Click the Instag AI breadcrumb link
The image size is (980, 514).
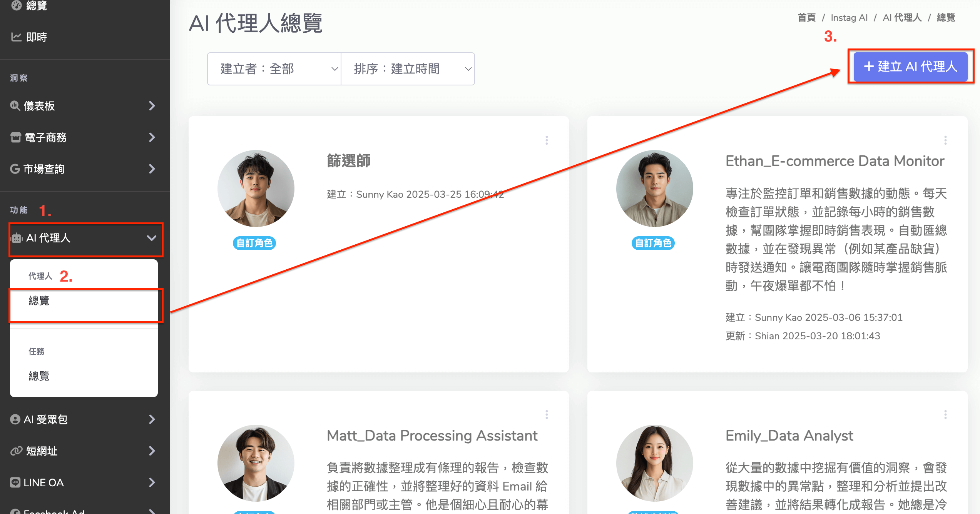point(849,18)
